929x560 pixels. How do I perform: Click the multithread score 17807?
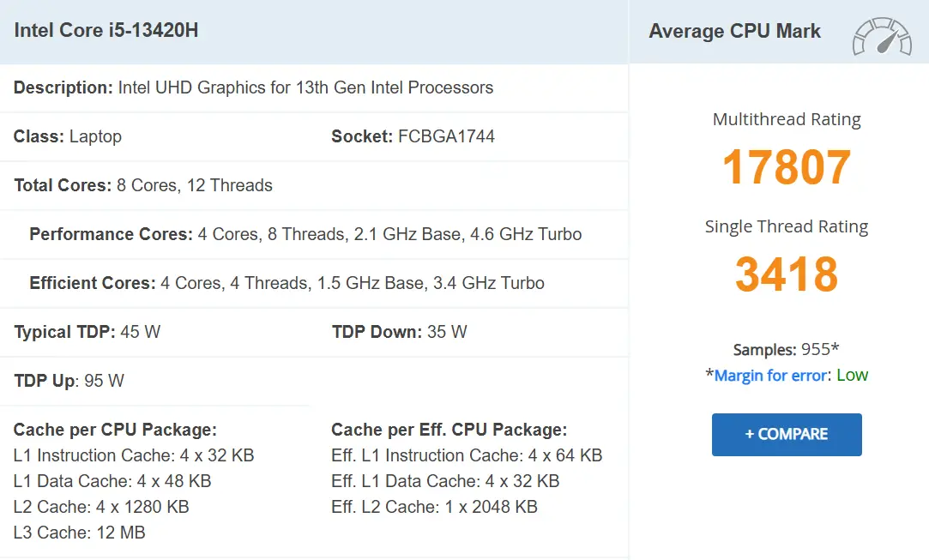[787, 167]
